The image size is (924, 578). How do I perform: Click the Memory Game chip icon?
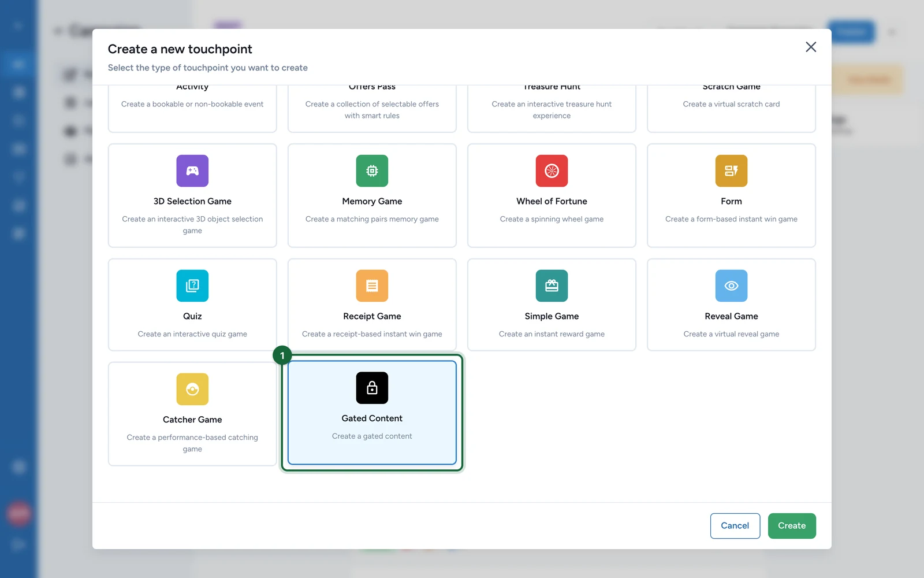(x=372, y=171)
